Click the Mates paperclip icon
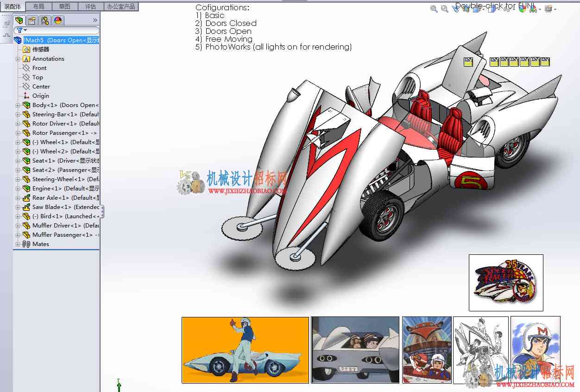The image size is (580, 392). point(26,244)
